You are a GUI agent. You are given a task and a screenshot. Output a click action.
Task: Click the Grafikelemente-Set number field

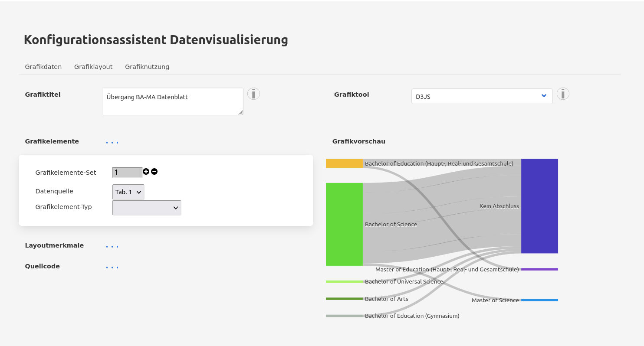coord(127,172)
